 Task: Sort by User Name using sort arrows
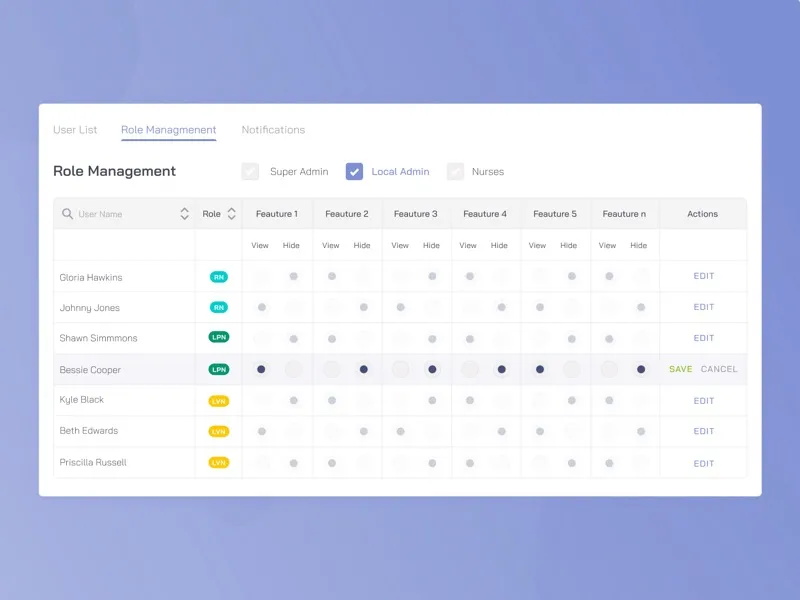[x=184, y=214]
